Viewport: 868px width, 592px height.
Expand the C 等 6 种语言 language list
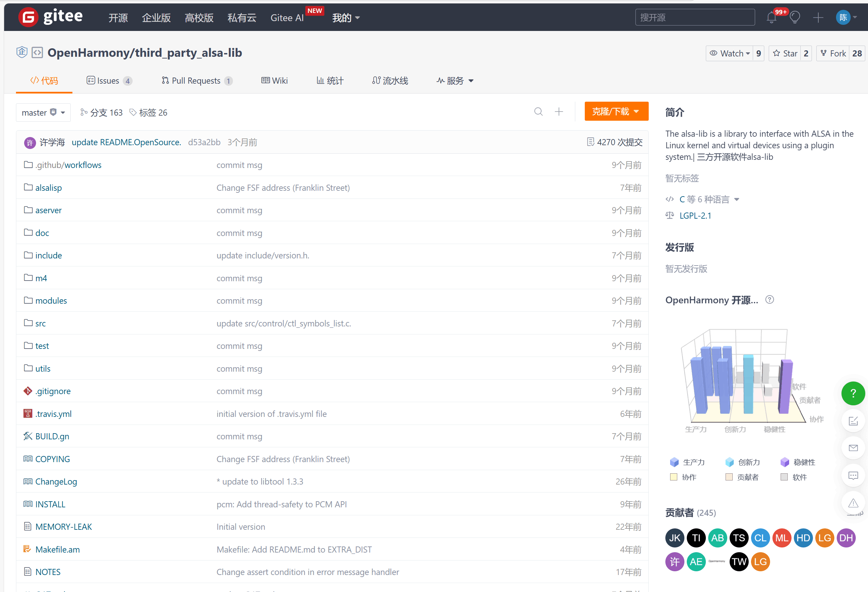709,200
